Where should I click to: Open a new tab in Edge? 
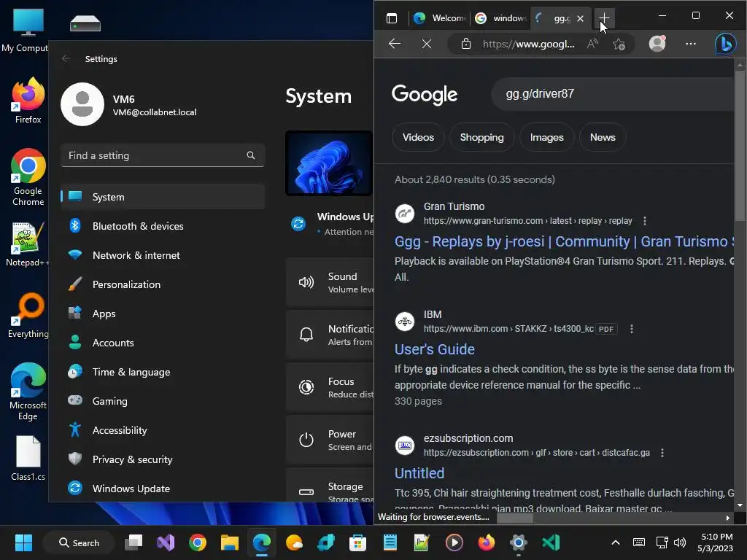(x=603, y=18)
